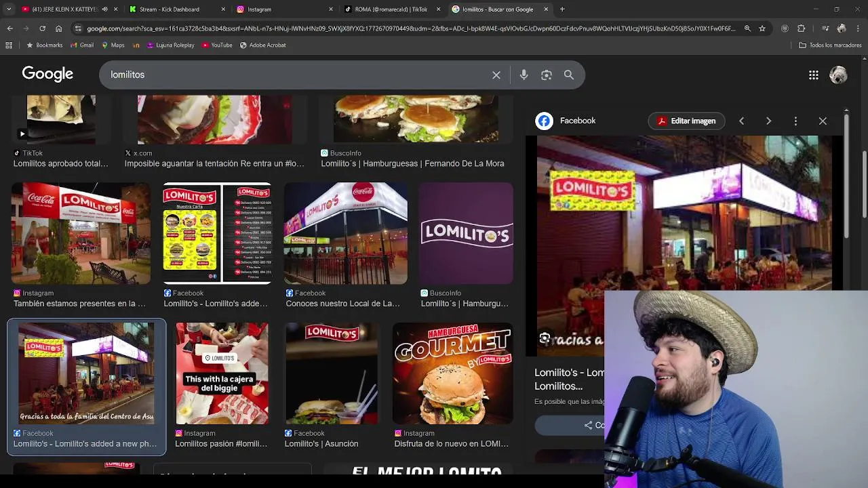Clear the search query with X
Screen dimensions: 868x488
[x=496, y=75]
